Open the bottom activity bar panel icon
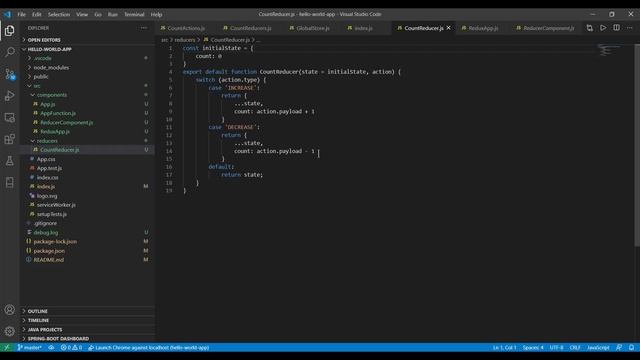640x360 pixels. coord(9,182)
